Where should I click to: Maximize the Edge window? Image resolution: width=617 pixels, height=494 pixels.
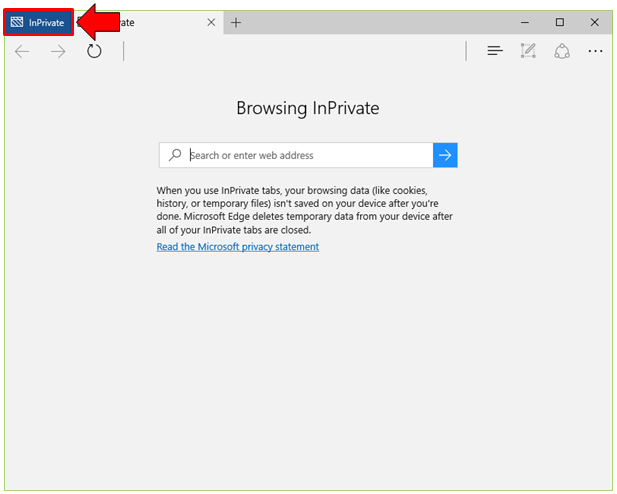tap(560, 22)
